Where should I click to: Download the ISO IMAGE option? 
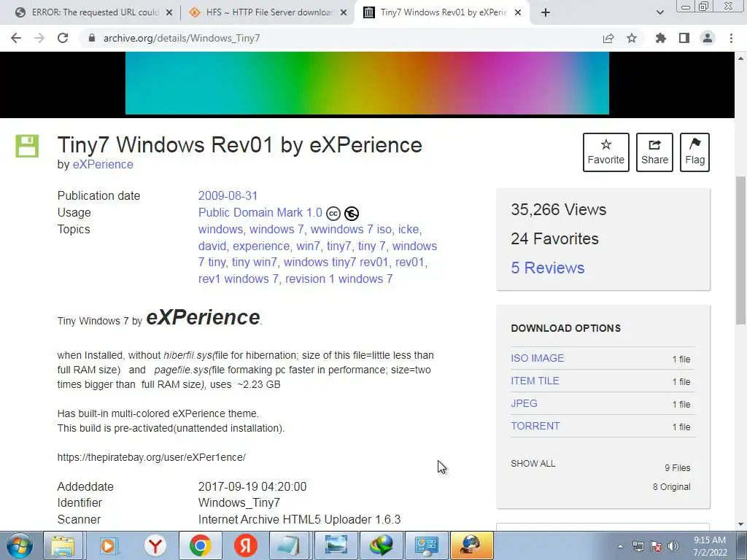tap(538, 358)
